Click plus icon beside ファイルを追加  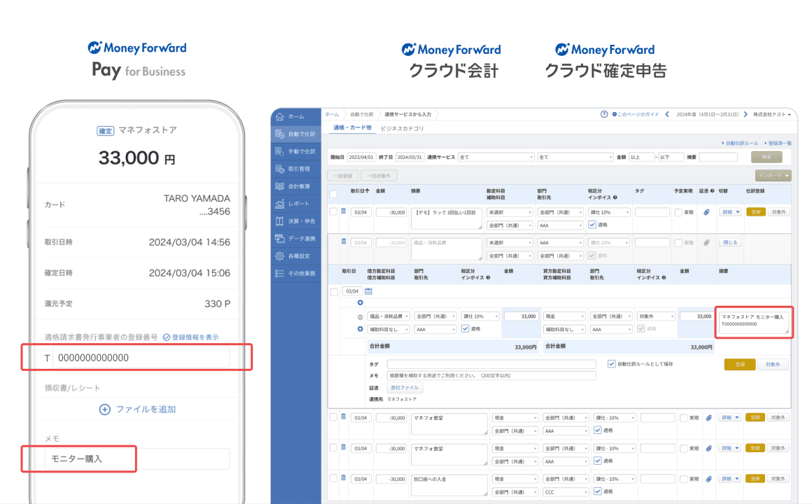(x=104, y=409)
